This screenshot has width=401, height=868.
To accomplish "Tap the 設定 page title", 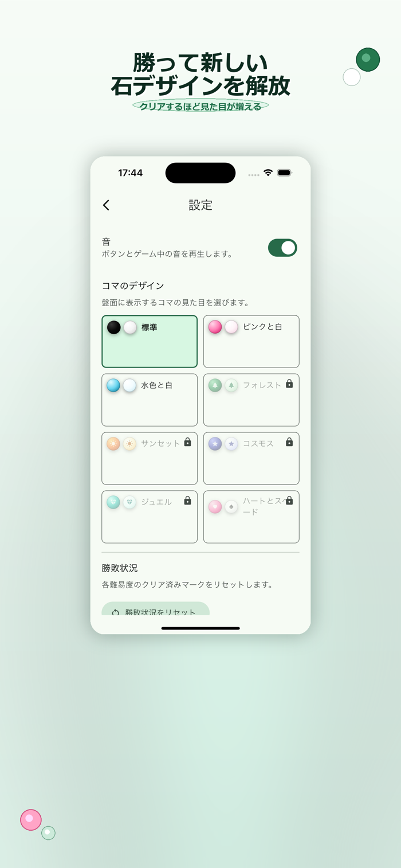I will click(x=200, y=205).
